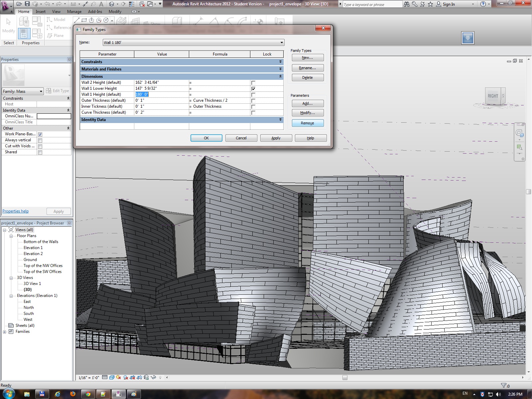Click the Apply button in Family Types
The height and width of the screenshot is (399, 532).
(x=276, y=138)
